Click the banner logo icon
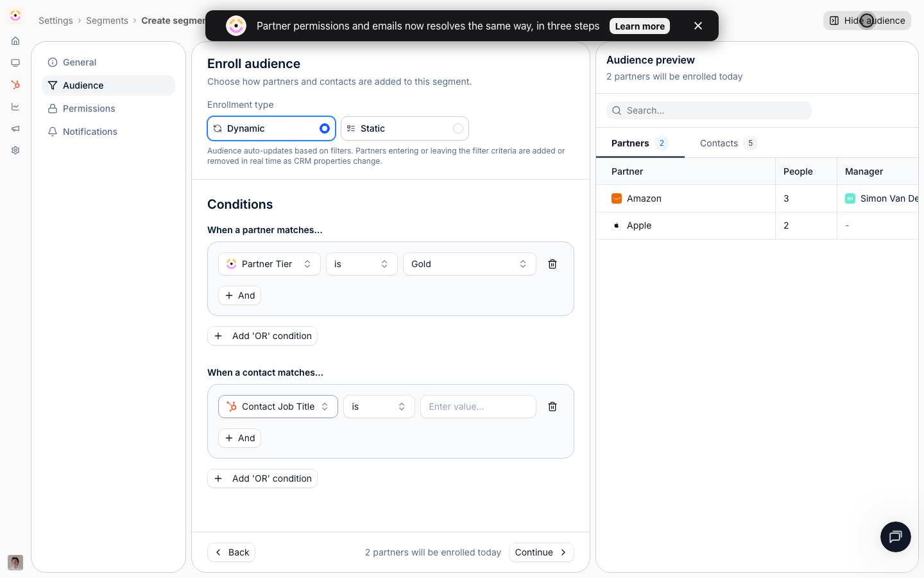Viewport: 924px width, 578px height. click(x=236, y=26)
